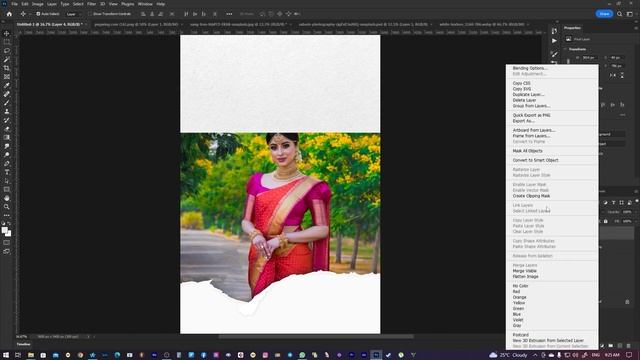Click the blue Share button
Image resolution: width=640 pixels, height=360 pixels.
tap(604, 14)
